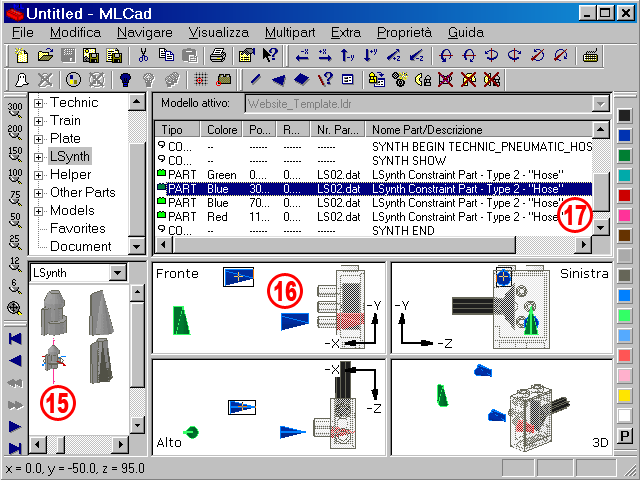This screenshot has height=480, width=640.
Task: Open more colors with P button
Action: (624, 436)
